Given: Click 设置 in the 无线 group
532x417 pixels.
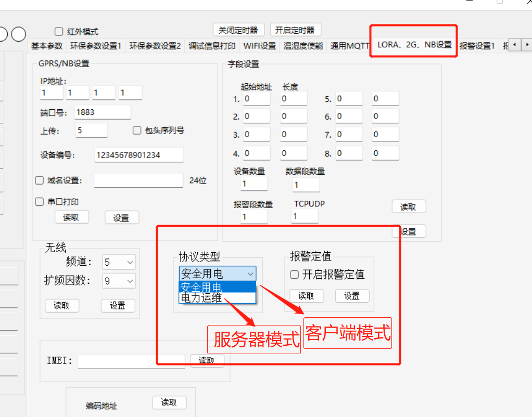Looking at the screenshot, I should coord(118,306).
